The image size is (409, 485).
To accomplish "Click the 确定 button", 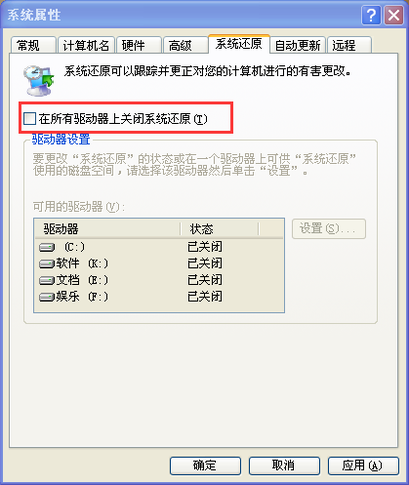I will point(205,465).
